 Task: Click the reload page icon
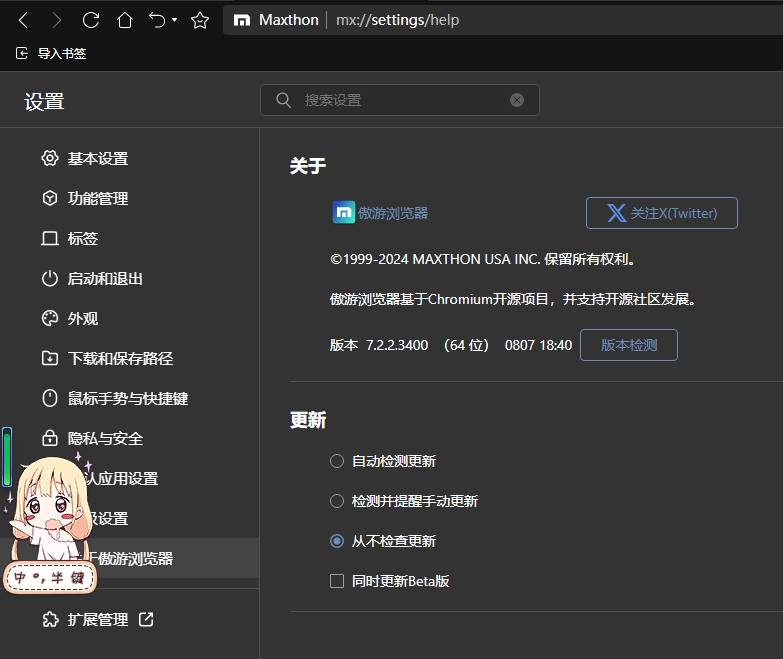[91, 20]
